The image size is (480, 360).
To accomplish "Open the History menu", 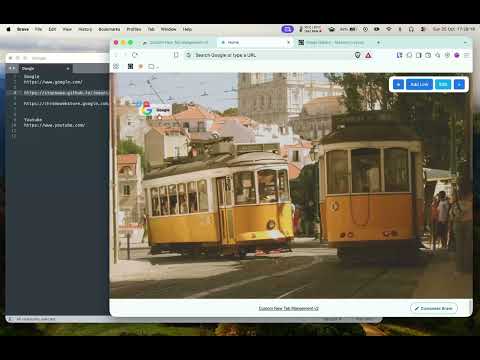I will [x=85, y=29].
